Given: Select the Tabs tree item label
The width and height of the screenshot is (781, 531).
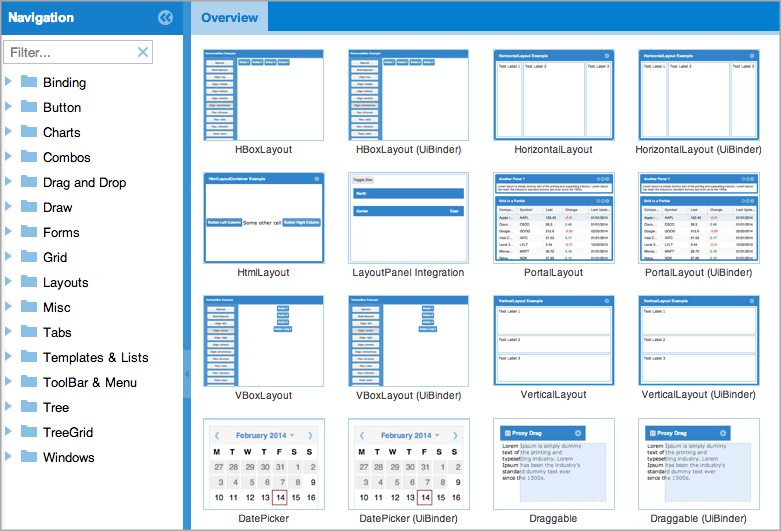Looking at the screenshot, I should [x=57, y=332].
